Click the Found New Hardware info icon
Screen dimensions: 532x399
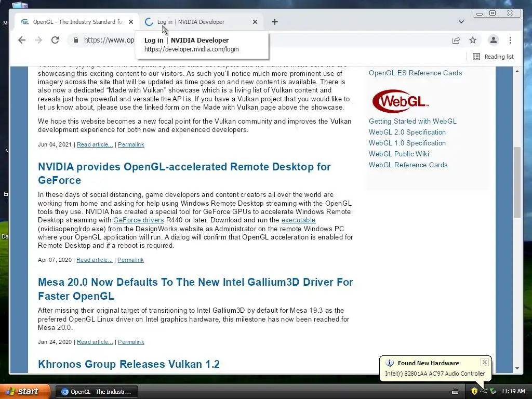390,363
